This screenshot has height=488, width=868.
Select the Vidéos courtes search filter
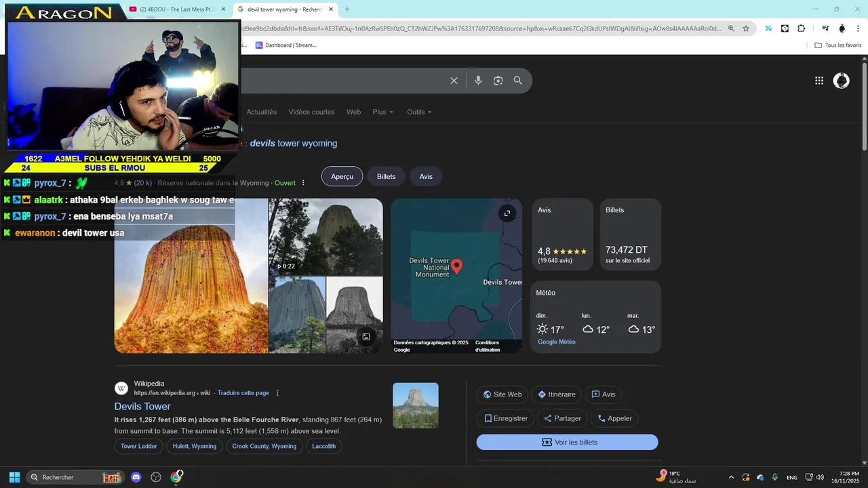[311, 112]
